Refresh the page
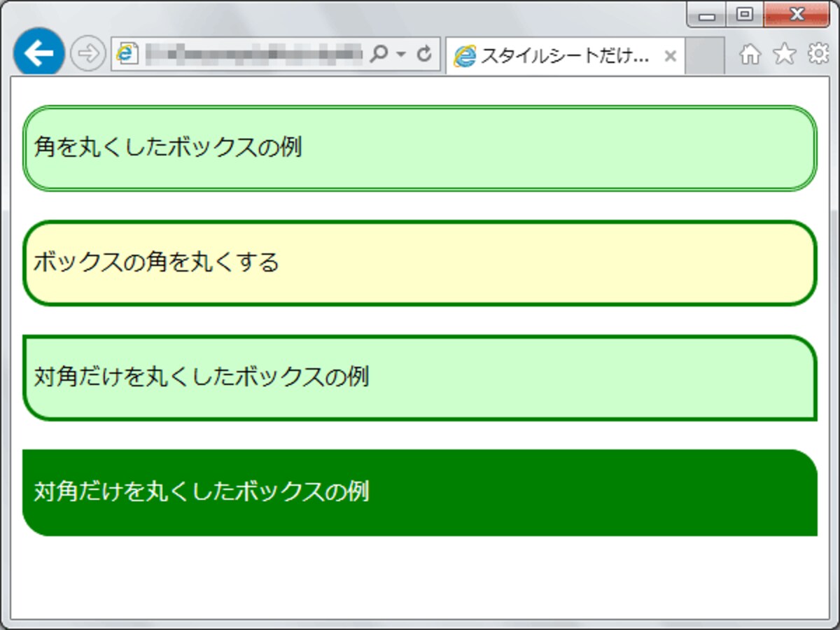 424,54
